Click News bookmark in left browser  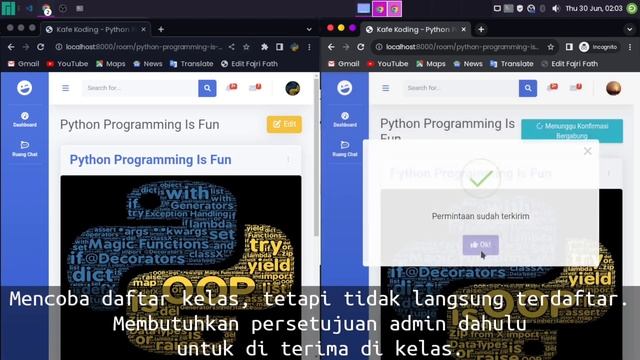[148, 64]
